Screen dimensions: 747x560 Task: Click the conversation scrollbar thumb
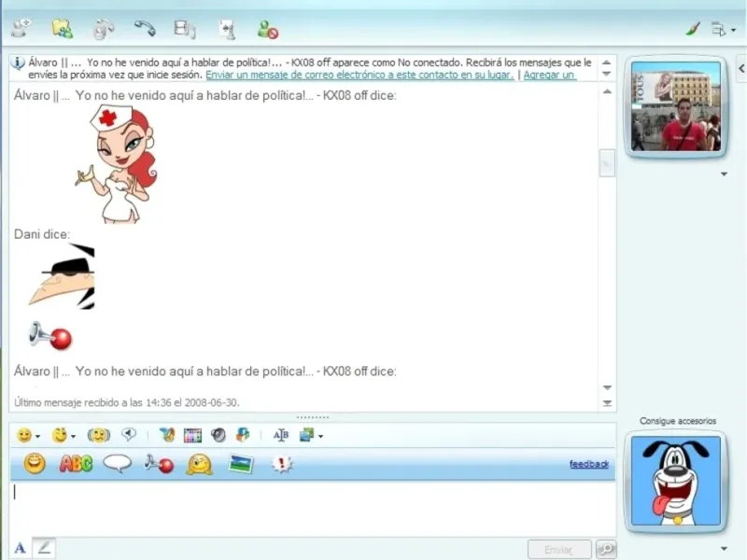pos(607,163)
